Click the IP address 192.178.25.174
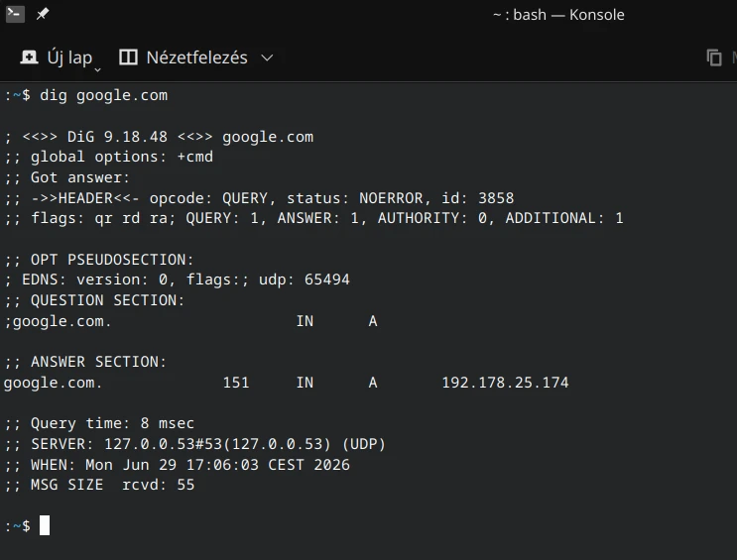Viewport: 737px width, 560px height. 505,383
